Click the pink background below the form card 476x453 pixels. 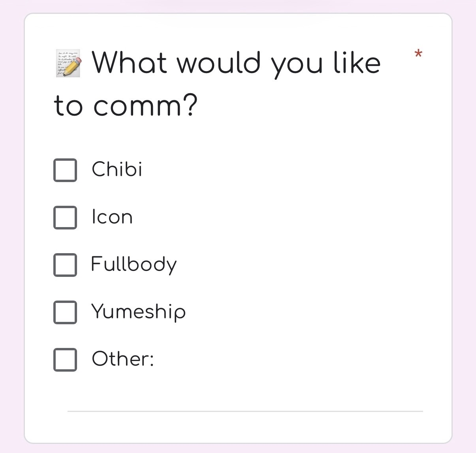click(x=238, y=449)
